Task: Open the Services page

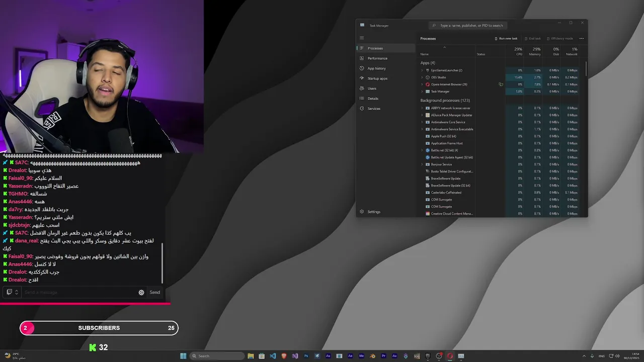Action: (386, 109)
